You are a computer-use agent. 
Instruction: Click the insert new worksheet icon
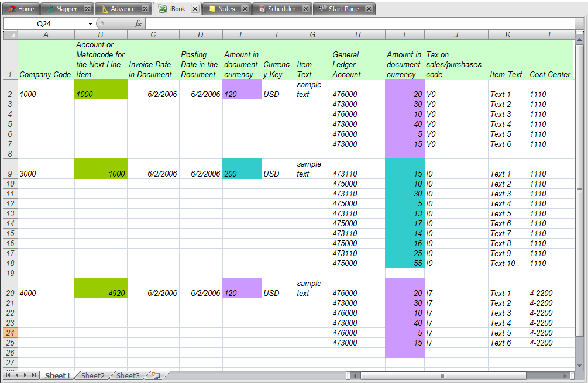pyautogui.click(x=156, y=375)
